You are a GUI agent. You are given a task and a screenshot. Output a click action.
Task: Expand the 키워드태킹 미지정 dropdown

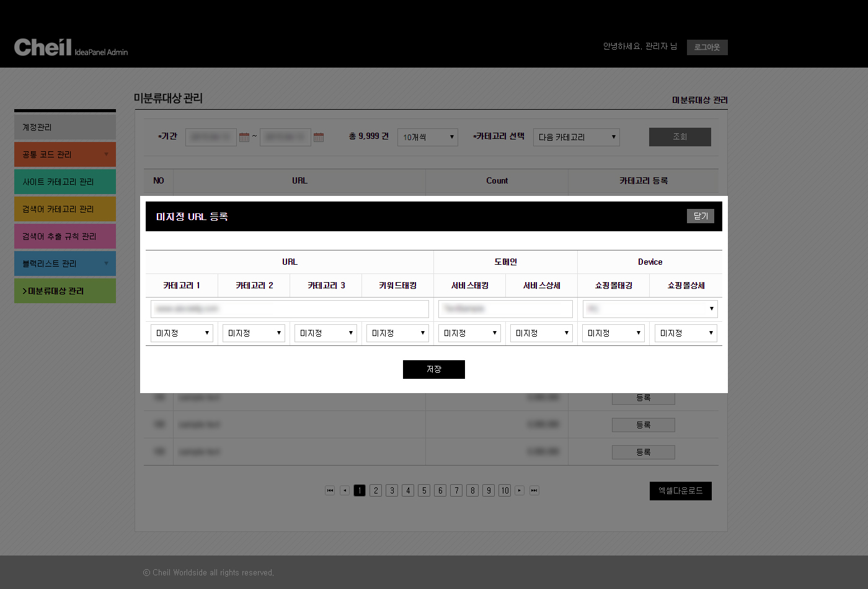pos(397,333)
